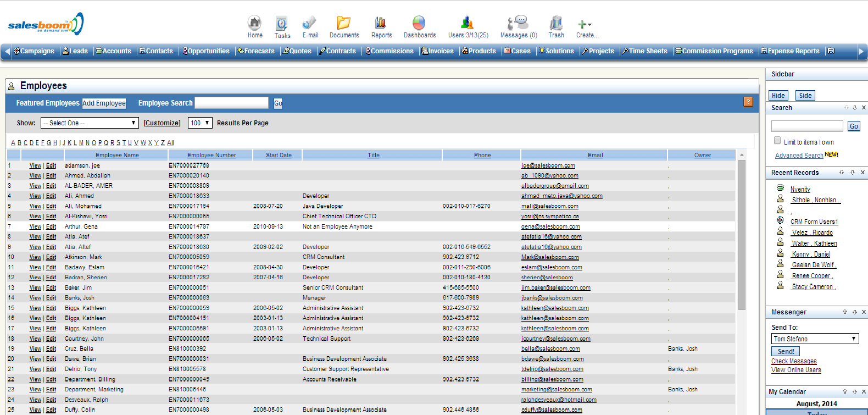Move the My Calendar panel down
Image resolution: width=868 pixels, height=415 pixels.
click(855, 392)
